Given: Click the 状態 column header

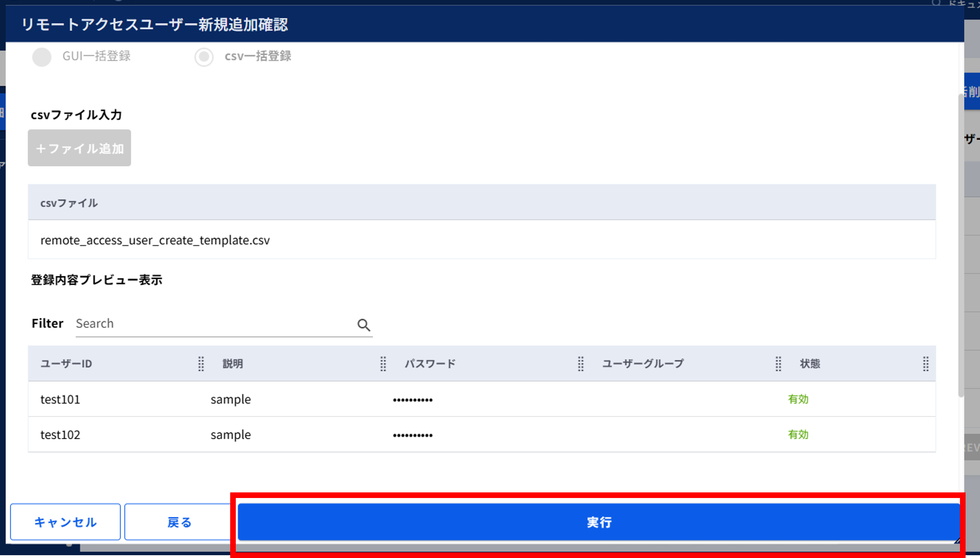Looking at the screenshot, I should 810,364.
